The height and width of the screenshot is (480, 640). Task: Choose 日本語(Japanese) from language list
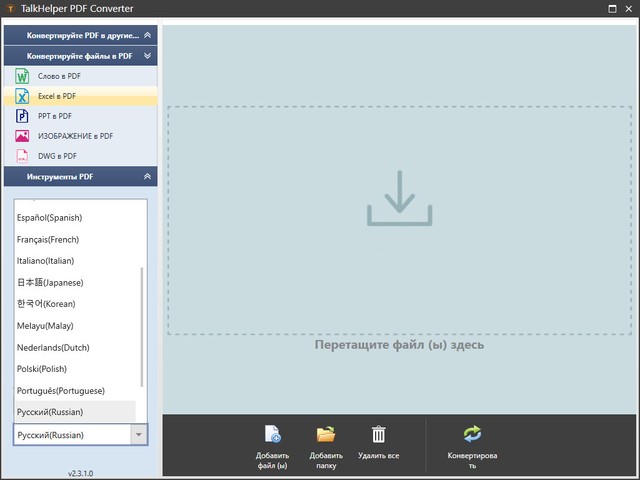click(50, 283)
